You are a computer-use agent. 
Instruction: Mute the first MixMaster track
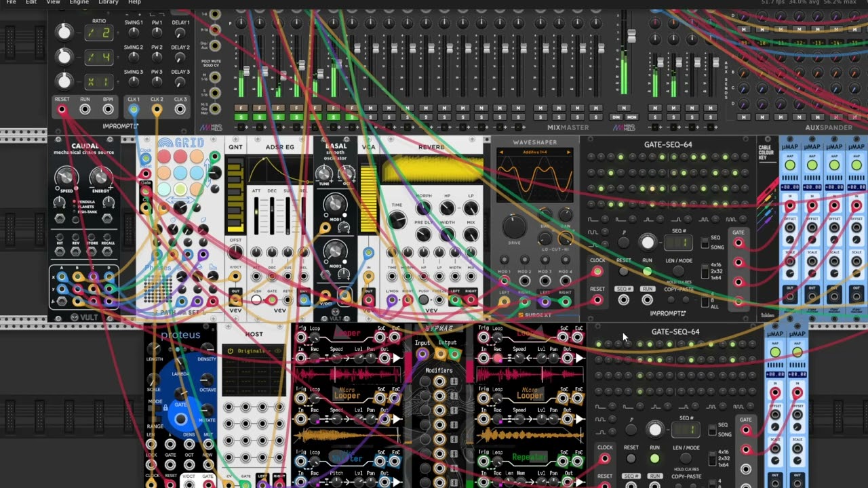tap(240, 108)
